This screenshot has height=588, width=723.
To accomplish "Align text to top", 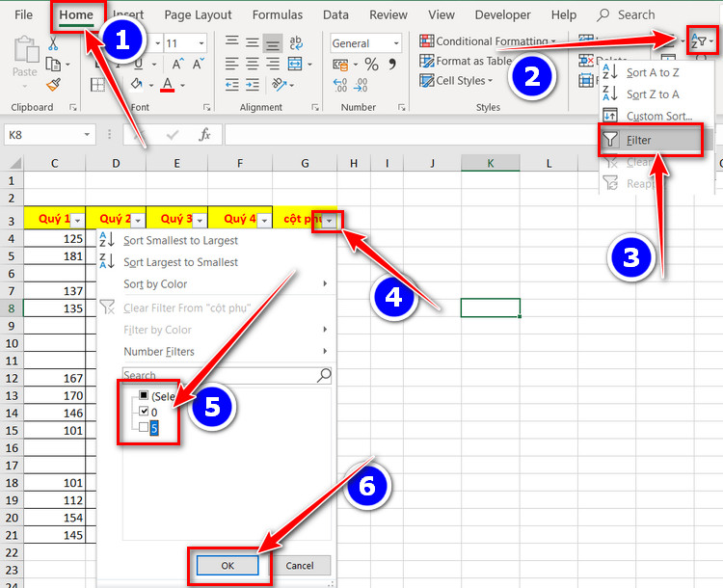I will (232, 42).
